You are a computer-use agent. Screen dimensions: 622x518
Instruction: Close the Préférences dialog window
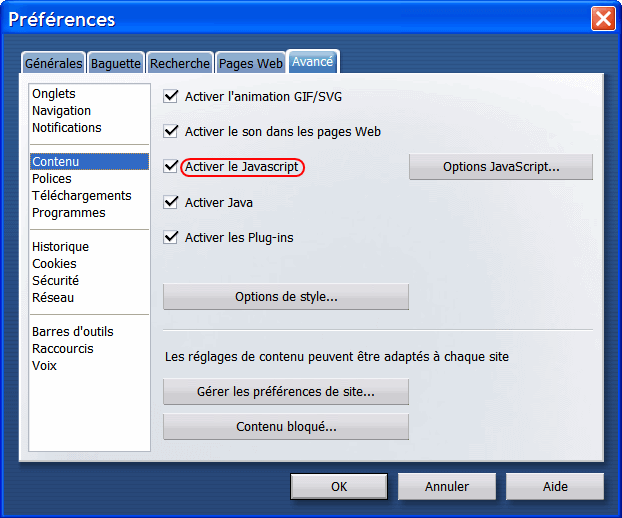pyautogui.click(x=603, y=19)
